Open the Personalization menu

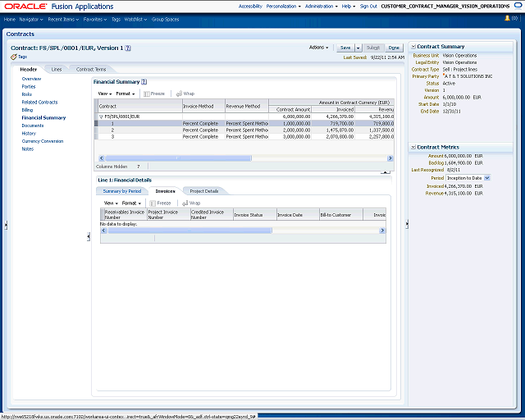283,7
